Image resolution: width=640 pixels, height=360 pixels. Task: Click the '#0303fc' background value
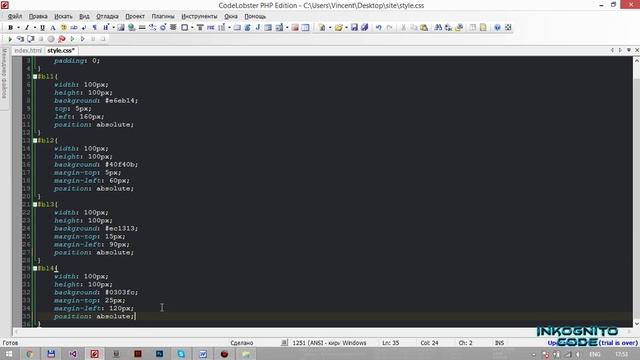coord(121,293)
